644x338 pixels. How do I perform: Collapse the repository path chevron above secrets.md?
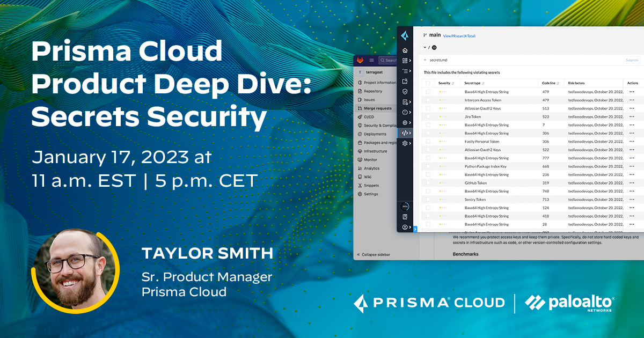[425, 47]
